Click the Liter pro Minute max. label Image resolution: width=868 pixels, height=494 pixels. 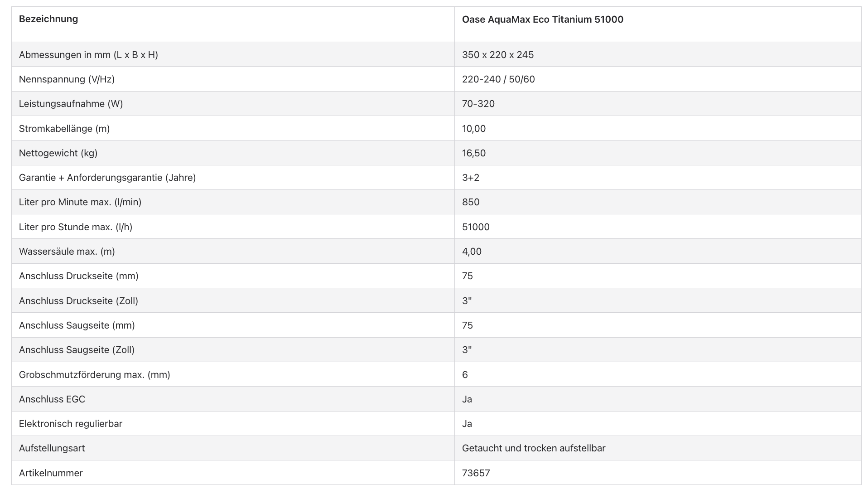tap(80, 202)
